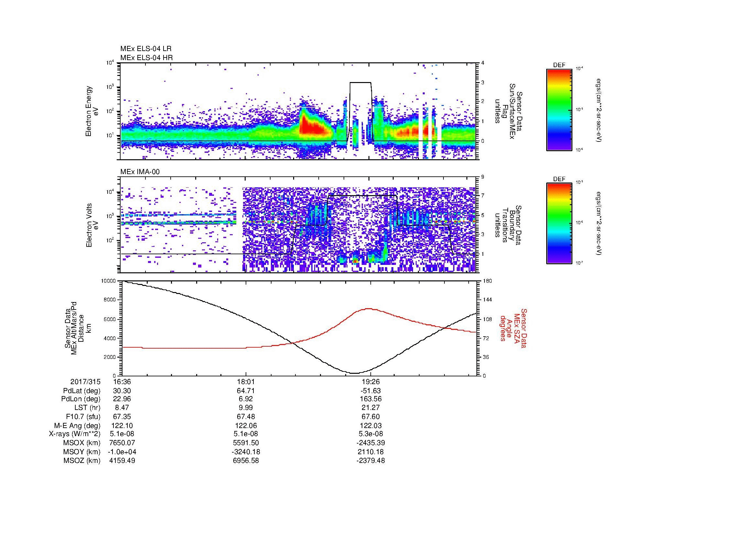Screen dimensions: 756x534
Task: Click the MSOZ (km) row label
Action: pos(82,461)
